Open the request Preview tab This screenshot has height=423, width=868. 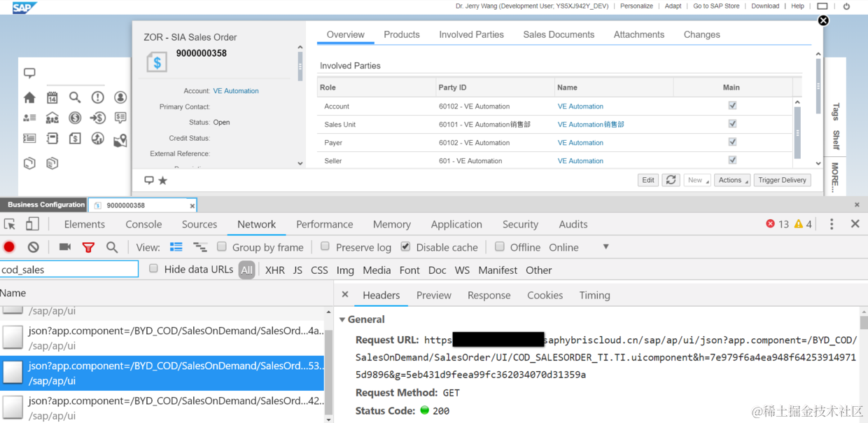coord(434,295)
